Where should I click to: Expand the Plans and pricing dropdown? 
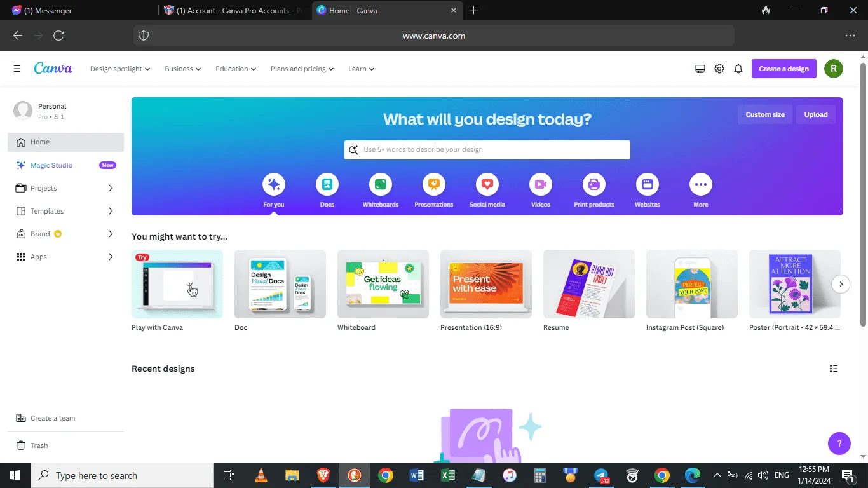coord(302,69)
